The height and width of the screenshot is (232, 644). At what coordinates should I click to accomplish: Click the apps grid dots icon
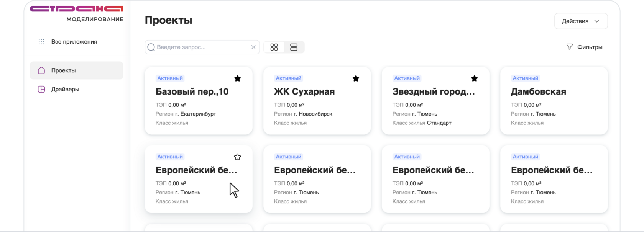pyautogui.click(x=41, y=42)
